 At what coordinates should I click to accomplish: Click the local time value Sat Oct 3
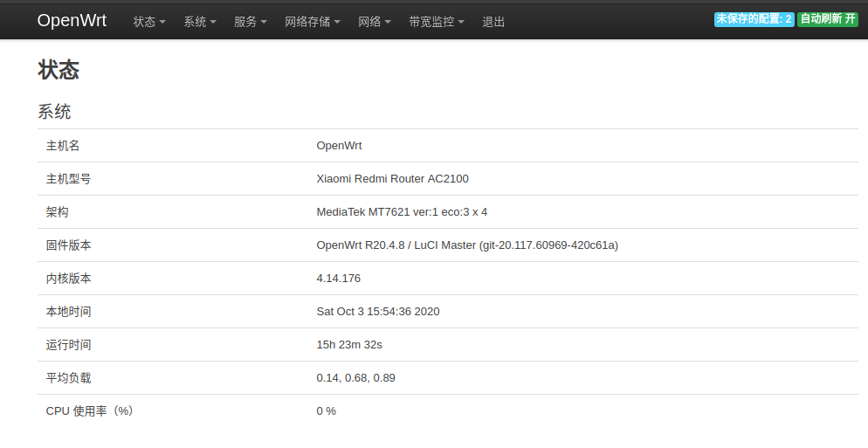(x=377, y=312)
